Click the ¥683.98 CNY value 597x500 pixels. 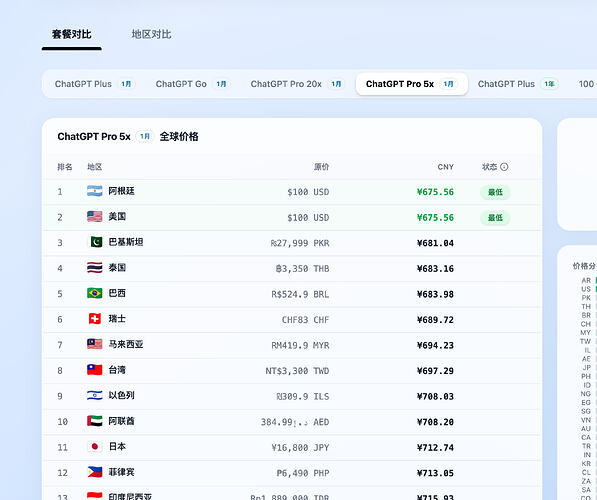pos(435,294)
